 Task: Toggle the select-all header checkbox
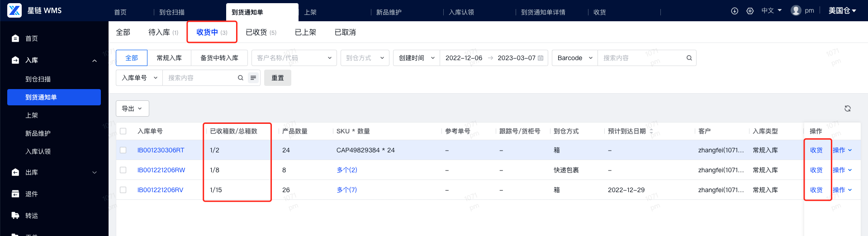pyautogui.click(x=123, y=131)
